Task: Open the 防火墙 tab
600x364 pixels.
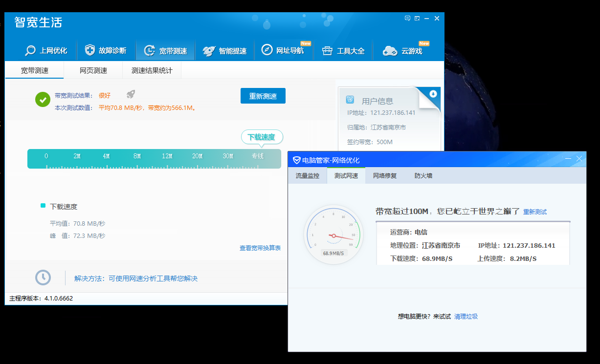Action: [x=423, y=176]
